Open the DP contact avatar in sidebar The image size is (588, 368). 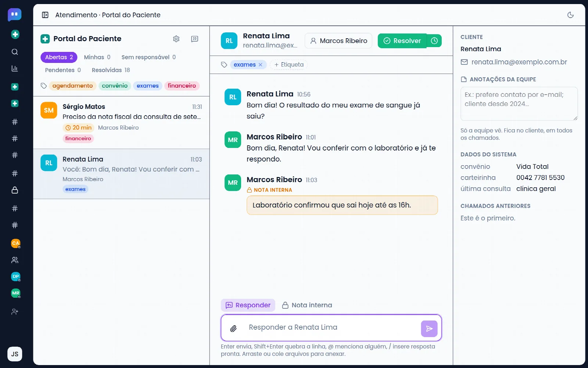[15, 276]
